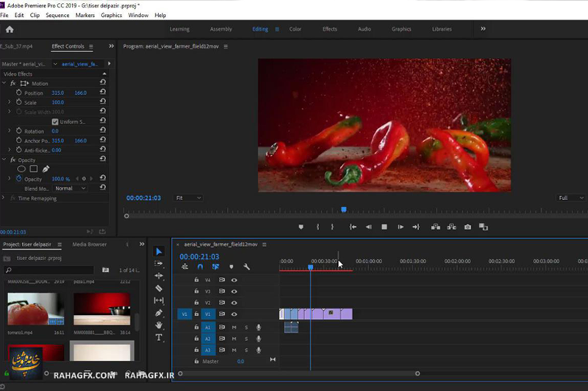The width and height of the screenshot is (588, 391).
Task: Open Fit zoom level dropdown
Action: tap(188, 198)
